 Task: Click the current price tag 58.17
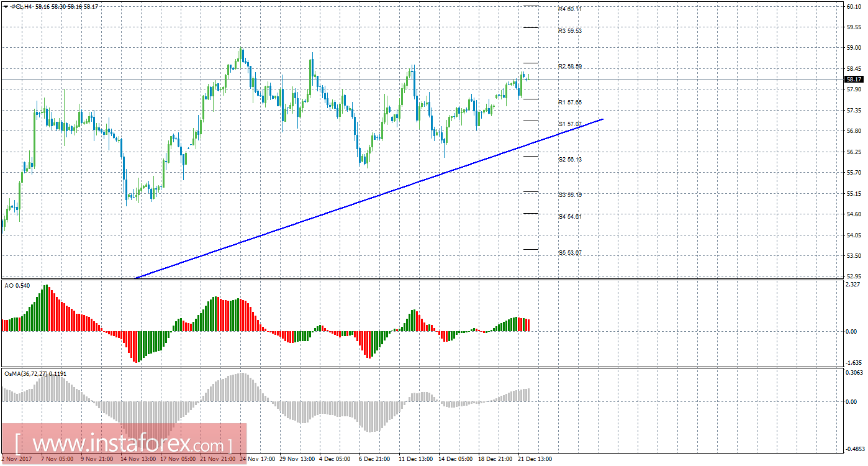click(x=854, y=80)
